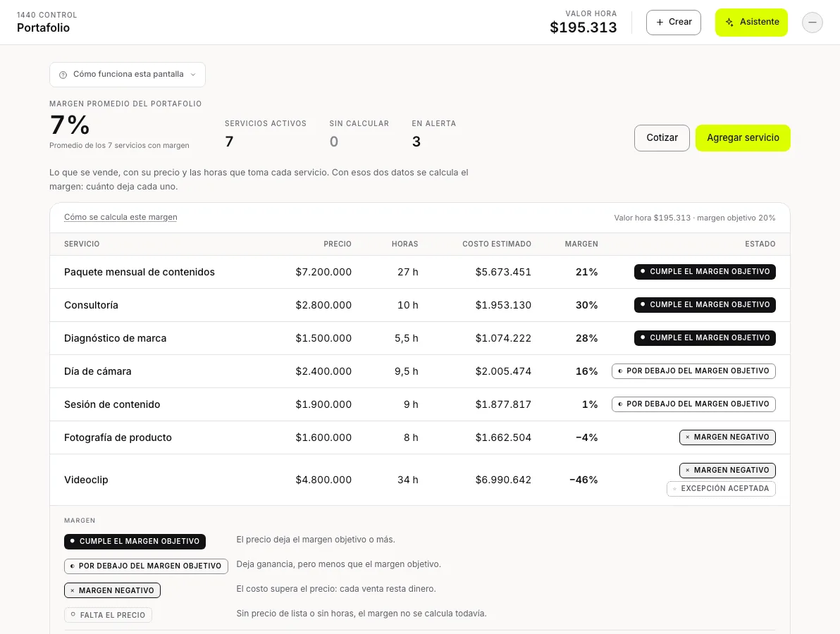The image size is (840, 634).
Task: Click the round minus button in the header
Action: point(812,23)
